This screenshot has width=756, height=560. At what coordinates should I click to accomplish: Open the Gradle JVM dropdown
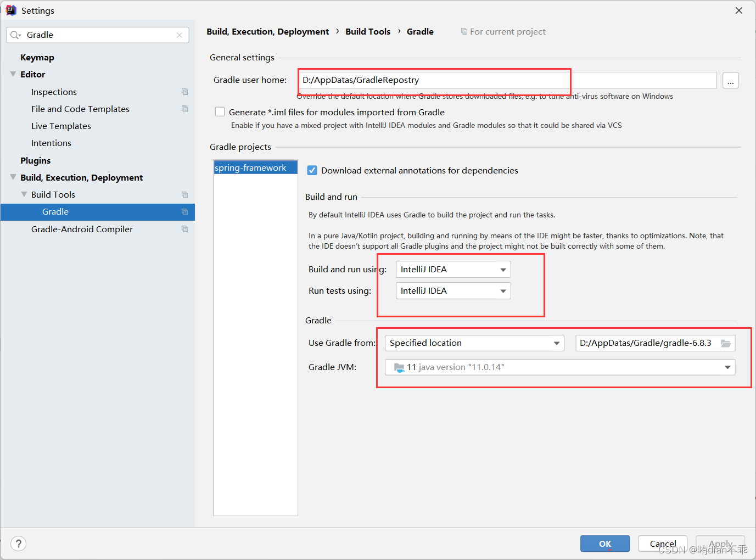[560, 367]
